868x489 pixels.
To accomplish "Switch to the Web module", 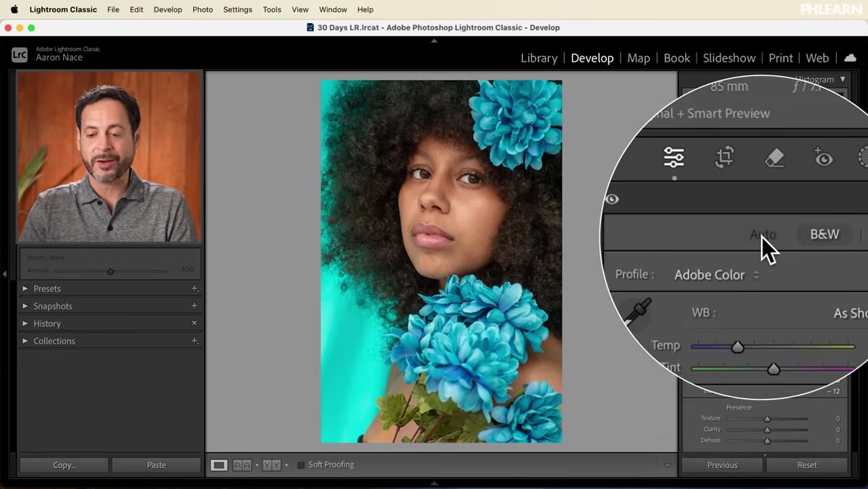I will pyautogui.click(x=817, y=58).
